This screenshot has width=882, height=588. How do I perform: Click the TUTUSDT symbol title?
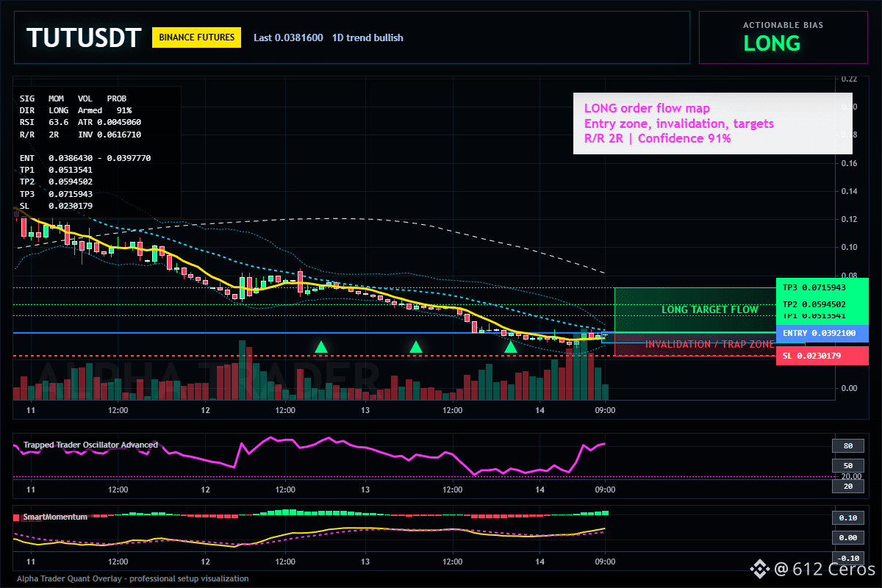83,37
